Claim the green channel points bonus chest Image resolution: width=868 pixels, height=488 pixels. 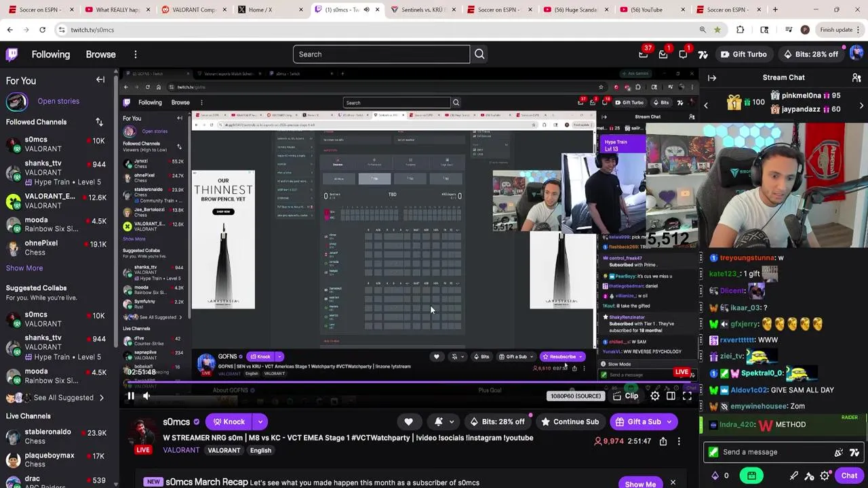pos(751,476)
